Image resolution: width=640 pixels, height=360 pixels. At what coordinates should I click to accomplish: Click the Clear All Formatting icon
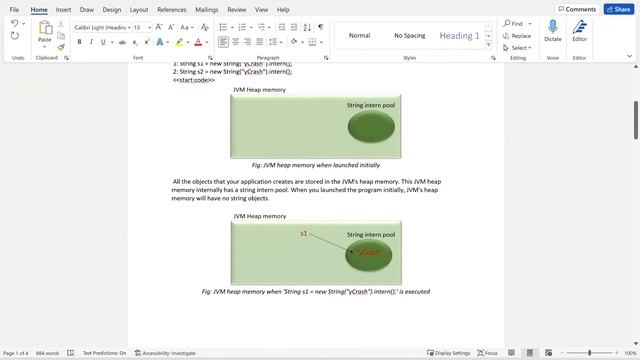point(205,27)
